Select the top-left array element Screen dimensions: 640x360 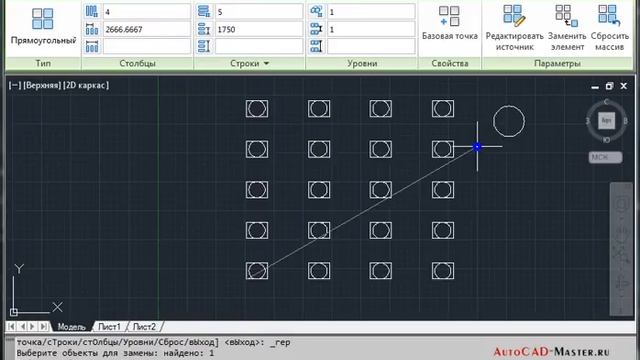click(257, 109)
